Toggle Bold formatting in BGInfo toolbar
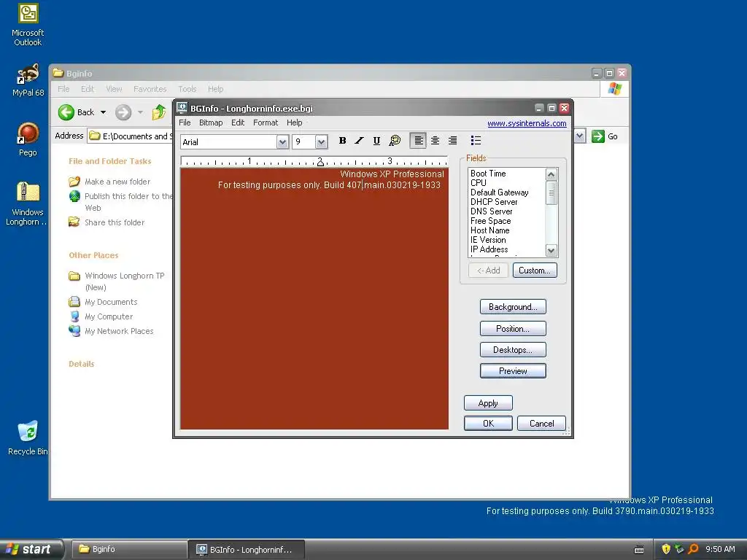 pos(342,141)
